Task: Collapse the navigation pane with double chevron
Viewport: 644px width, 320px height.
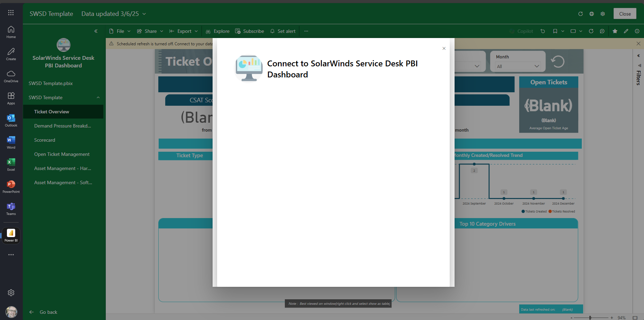Action: [96, 31]
